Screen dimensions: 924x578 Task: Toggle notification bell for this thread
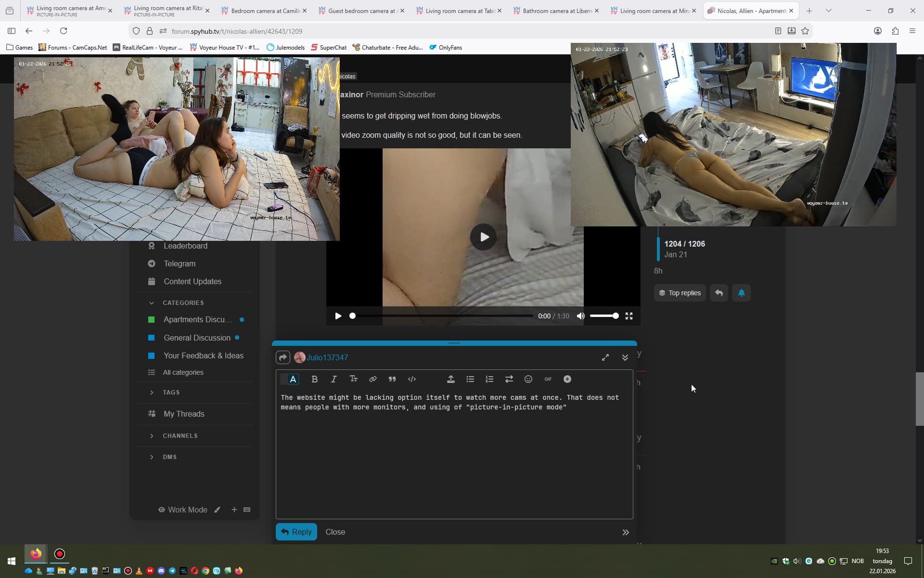tap(741, 293)
